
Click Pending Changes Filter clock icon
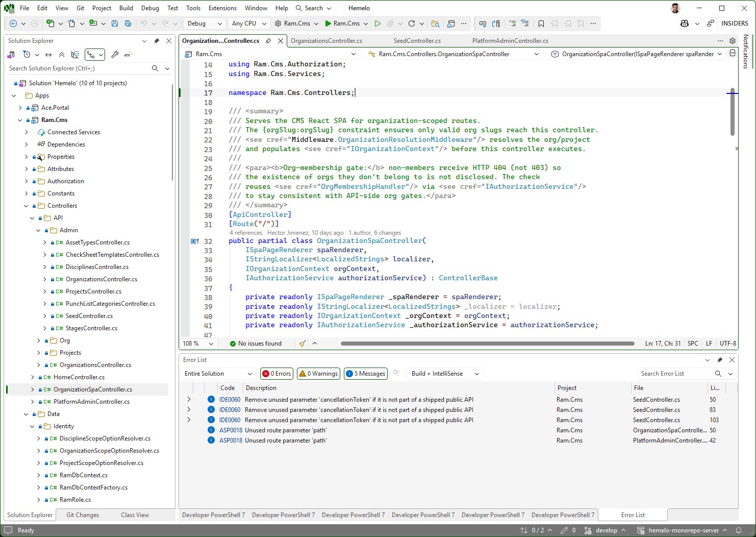27,55
